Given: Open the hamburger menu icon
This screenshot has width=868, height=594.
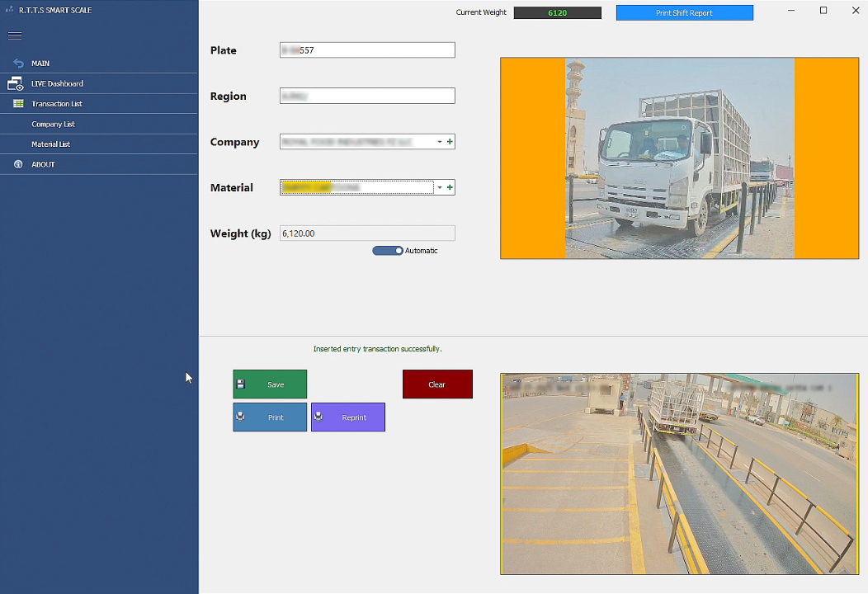Looking at the screenshot, I should click(x=15, y=35).
